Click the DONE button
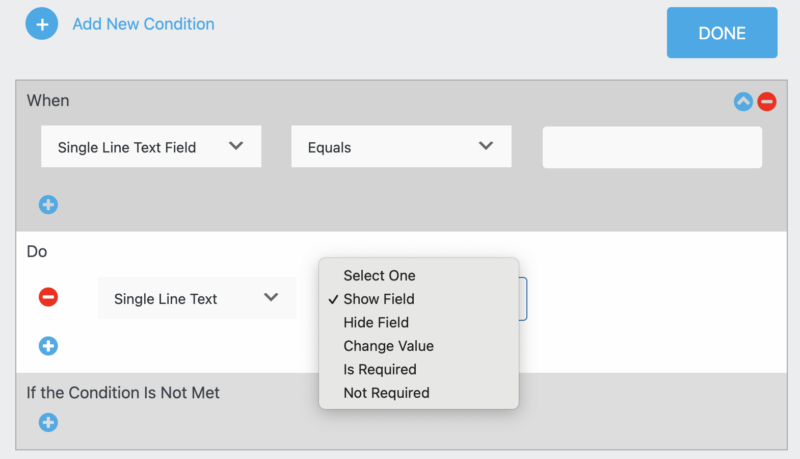This screenshot has width=800, height=459. point(722,33)
